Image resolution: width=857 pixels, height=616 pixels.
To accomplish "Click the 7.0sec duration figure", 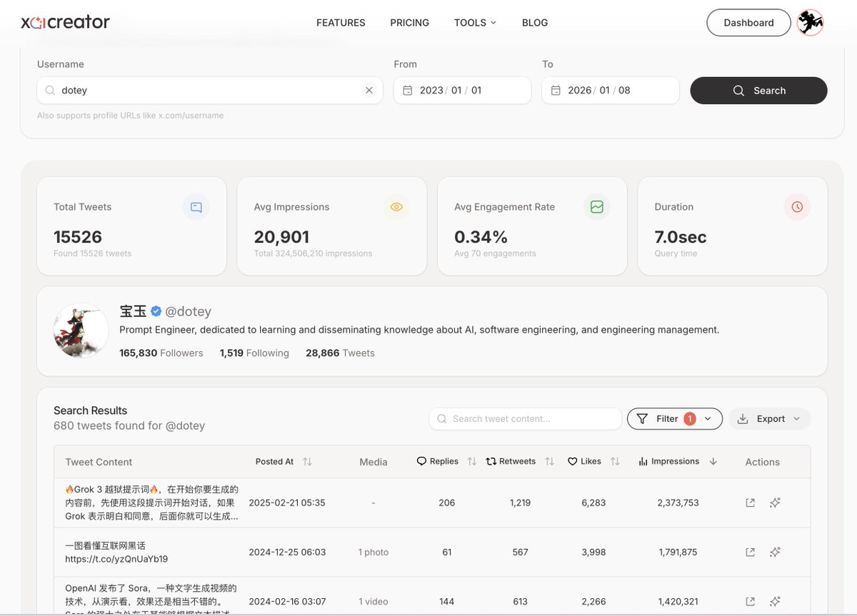I will click(x=680, y=237).
